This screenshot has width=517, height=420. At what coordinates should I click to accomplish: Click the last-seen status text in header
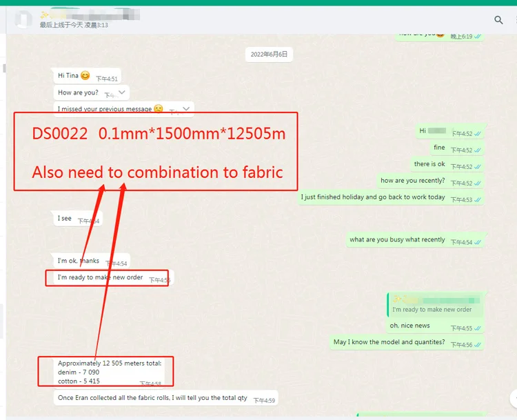pyautogui.click(x=72, y=25)
